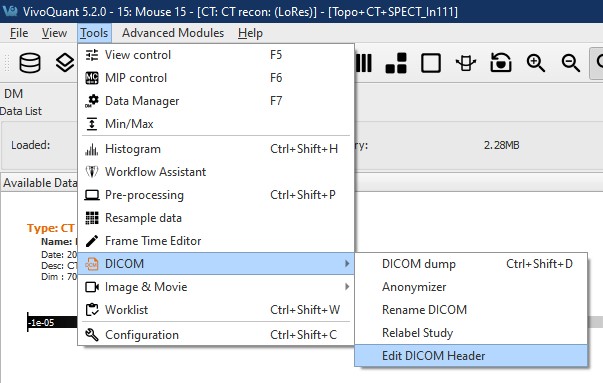Viewport: 603px width, 383px height.
Task: Click the 2.28MB memory value
Action: click(x=501, y=145)
